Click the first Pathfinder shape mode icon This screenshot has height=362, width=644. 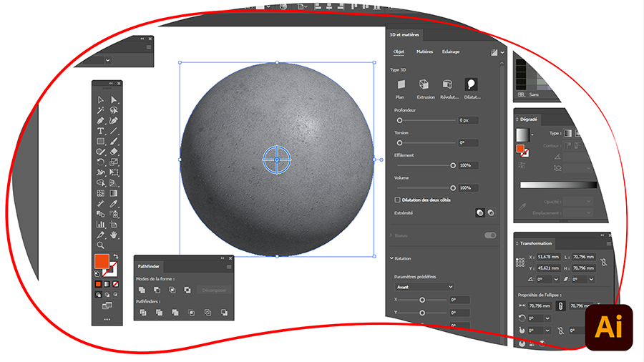click(142, 290)
